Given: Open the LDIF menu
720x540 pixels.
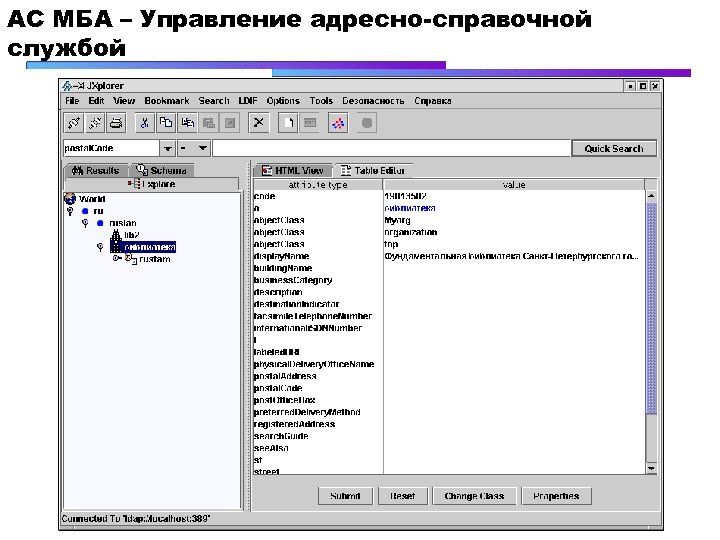Looking at the screenshot, I should point(248,101).
